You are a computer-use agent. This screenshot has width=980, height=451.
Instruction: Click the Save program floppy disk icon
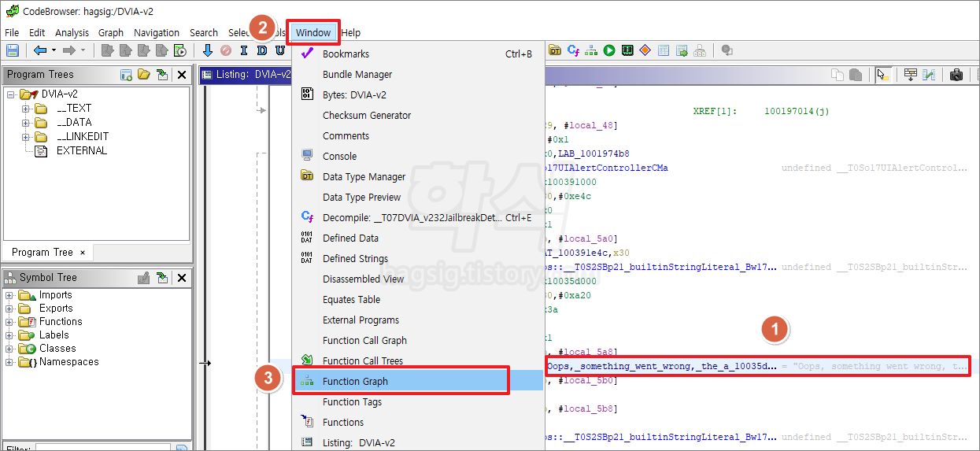(13, 50)
